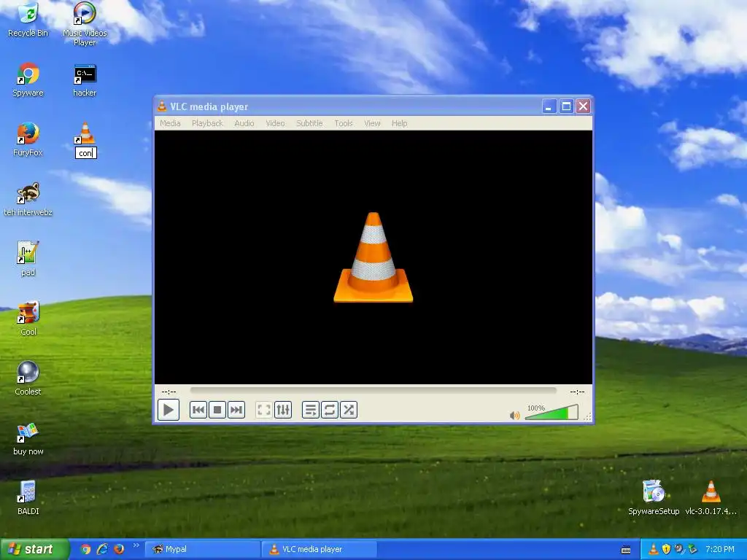This screenshot has height=560, width=747.
Task: Select the Music Videos Player shortcut
Action: coord(85,24)
